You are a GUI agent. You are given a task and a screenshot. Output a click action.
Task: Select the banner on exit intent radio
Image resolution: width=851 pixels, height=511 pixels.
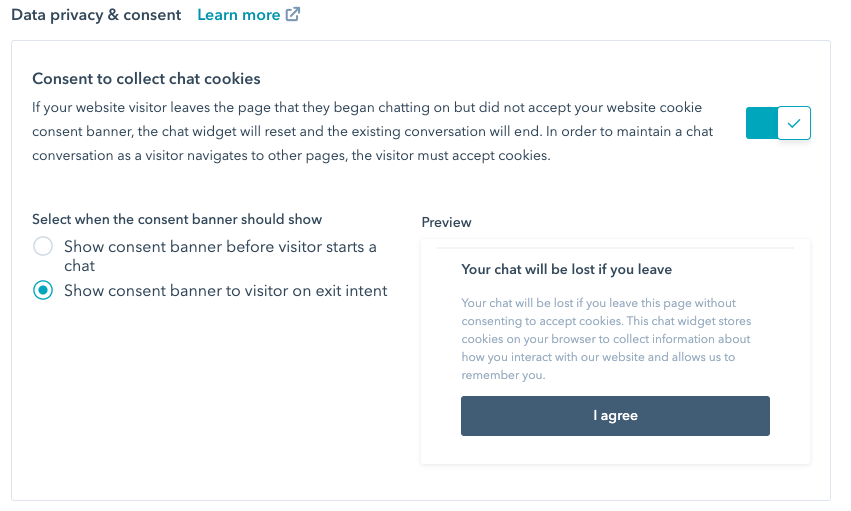43,291
